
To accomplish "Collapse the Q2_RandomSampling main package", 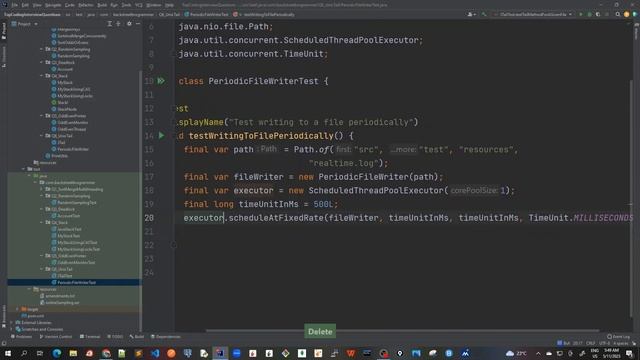I will click(x=41, y=49).
